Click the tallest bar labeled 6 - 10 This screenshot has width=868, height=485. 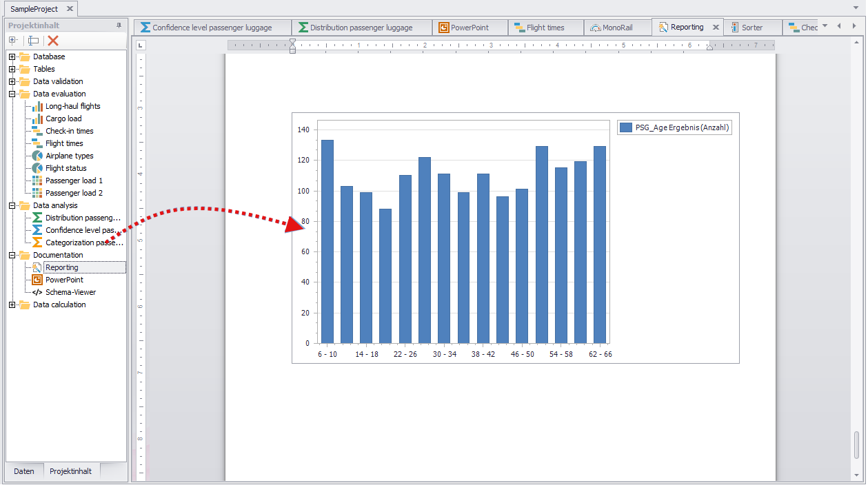click(x=327, y=242)
